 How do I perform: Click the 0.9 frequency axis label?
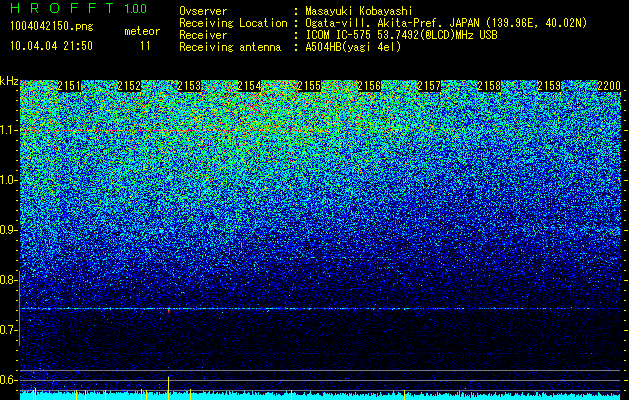click(8, 230)
